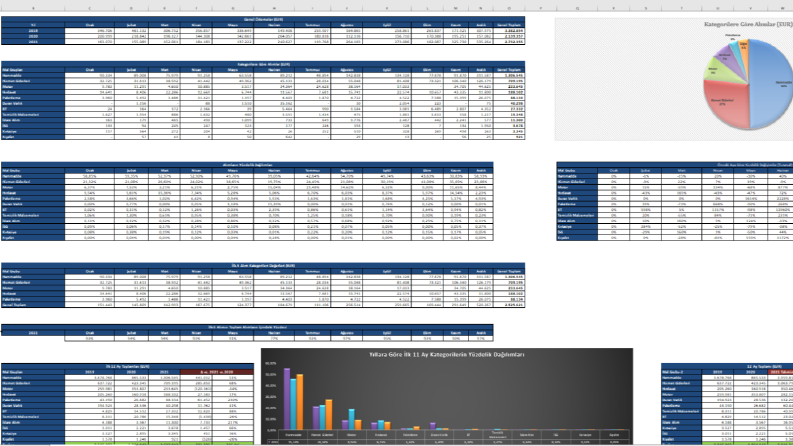The image size is (793, 446).
Task: Select bar chart title 'Yıllara Göre İlk 11 Ay'
Action: [x=447, y=354]
